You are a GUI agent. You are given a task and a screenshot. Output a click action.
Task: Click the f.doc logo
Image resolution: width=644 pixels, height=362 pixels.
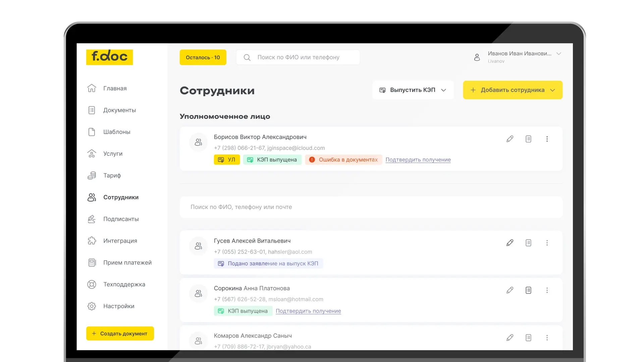point(109,57)
